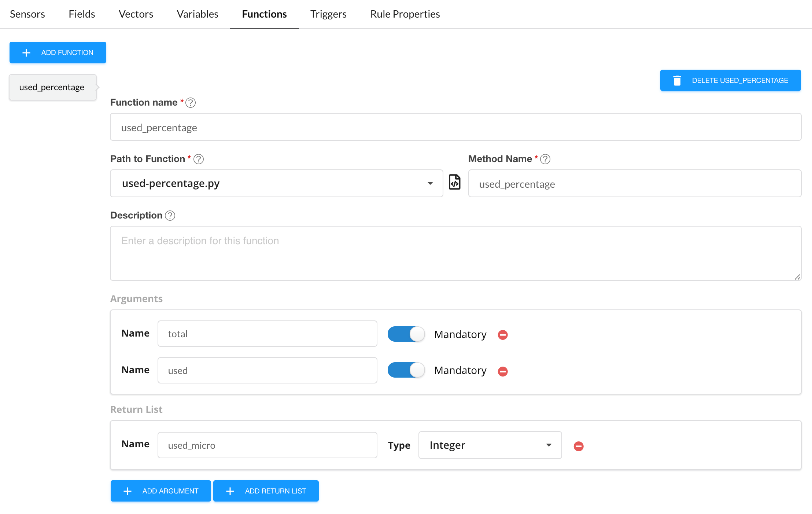The height and width of the screenshot is (514, 812).
Task: Switch to the Triggers tab
Action: [328, 14]
